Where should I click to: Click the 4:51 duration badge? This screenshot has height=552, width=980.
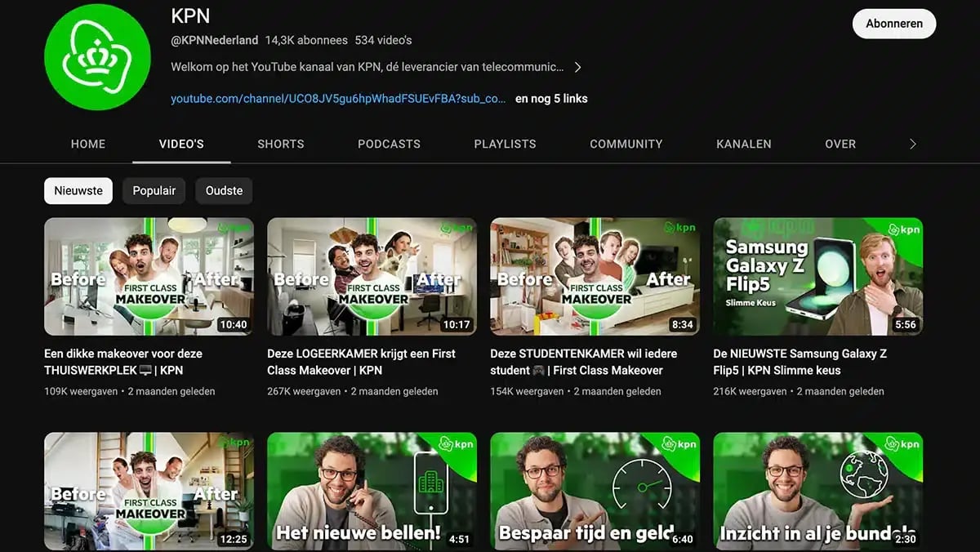(x=459, y=539)
